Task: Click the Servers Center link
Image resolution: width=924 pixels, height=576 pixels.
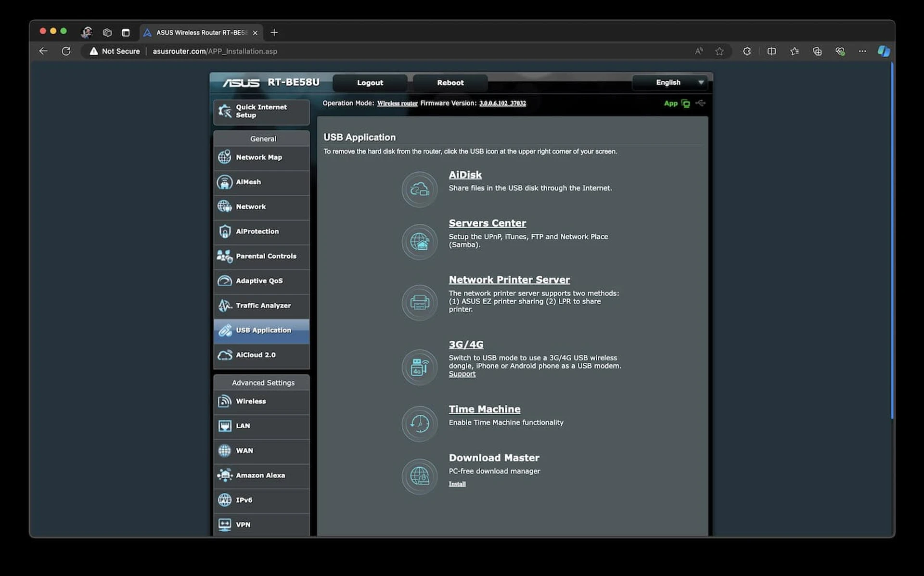Action: tap(487, 224)
